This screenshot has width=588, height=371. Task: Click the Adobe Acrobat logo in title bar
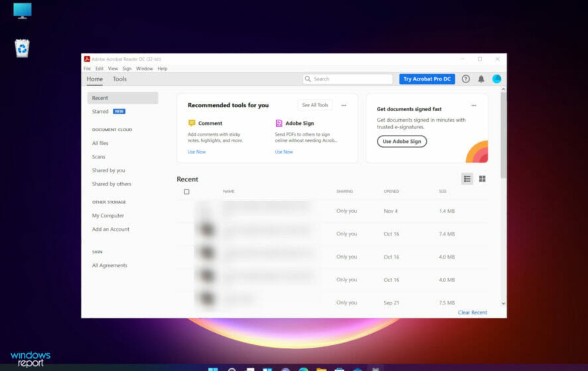(x=87, y=59)
